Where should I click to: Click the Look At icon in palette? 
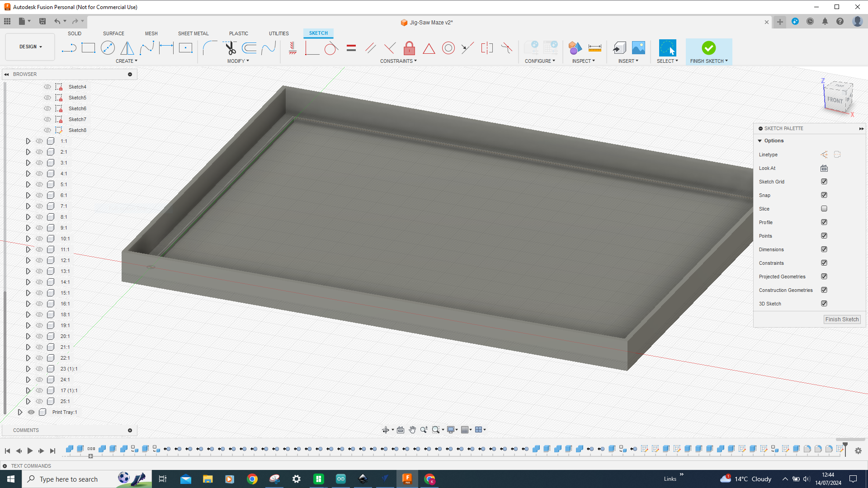click(824, 168)
